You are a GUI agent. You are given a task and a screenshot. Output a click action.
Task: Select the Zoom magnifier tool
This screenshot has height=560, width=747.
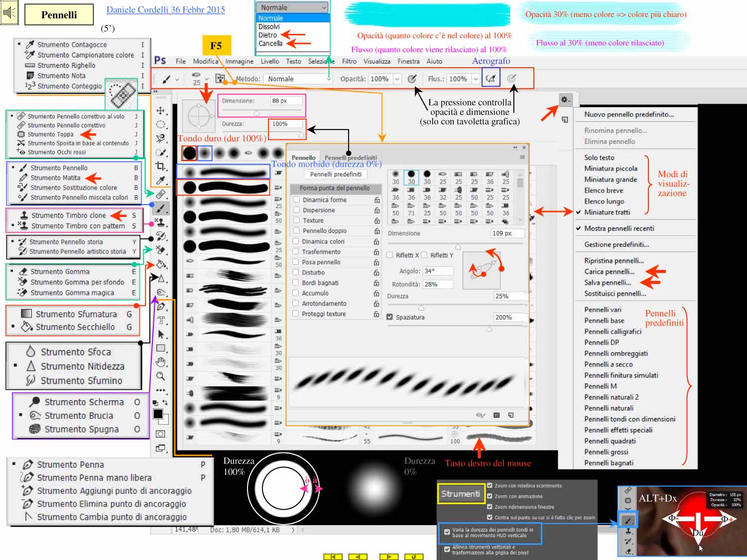click(x=160, y=376)
